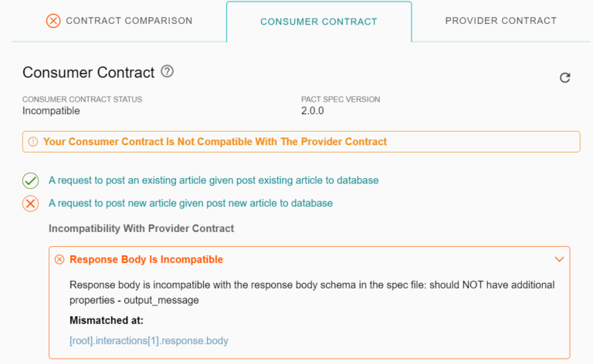This screenshot has height=364, width=593.
Task: Click the Consumer Contract page heading
Action: click(89, 72)
